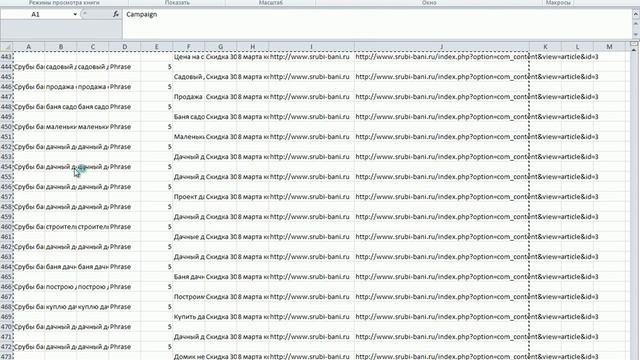Select the 'Домик не' cell in row 473
The height and width of the screenshot is (360, 640).
click(189, 356)
